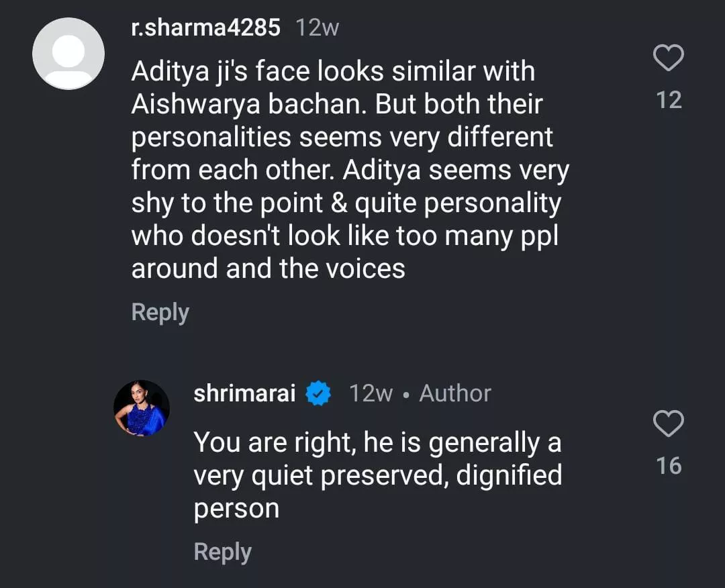Viewport: 725px width, 588px height.
Task: Click the word "person" ending shrimarai's reply
Action: click(x=236, y=509)
